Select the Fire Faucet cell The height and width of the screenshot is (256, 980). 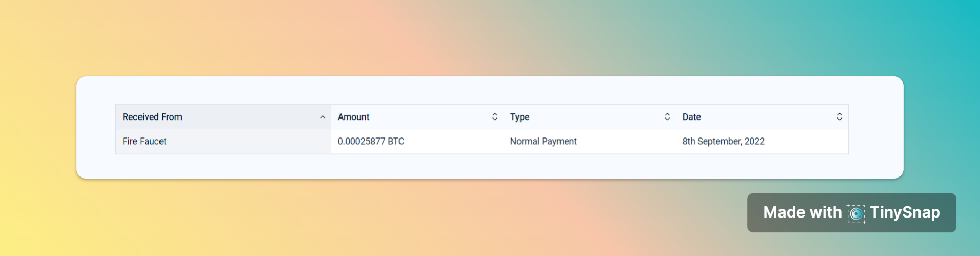(x=145, y=141)
